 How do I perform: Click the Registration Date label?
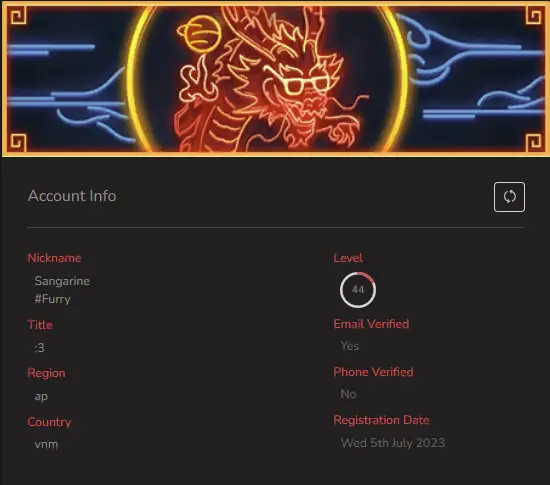click(381, 420)
